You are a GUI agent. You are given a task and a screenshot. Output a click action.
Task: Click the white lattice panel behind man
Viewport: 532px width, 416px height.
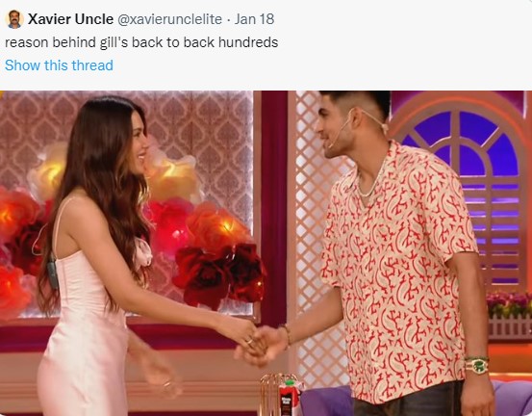316,238
